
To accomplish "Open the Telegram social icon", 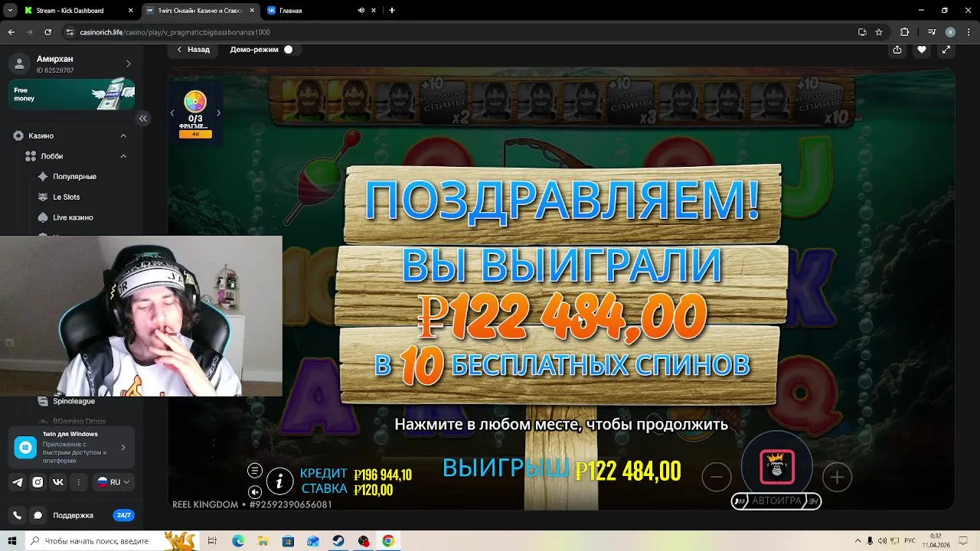I will point(18,482).
